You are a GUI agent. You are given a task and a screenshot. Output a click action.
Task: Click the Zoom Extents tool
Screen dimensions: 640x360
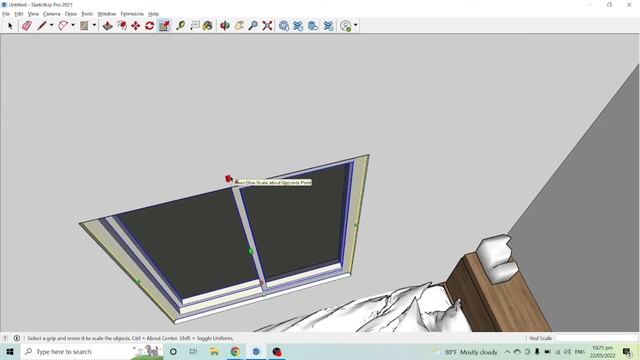click(x=267, y=26)
